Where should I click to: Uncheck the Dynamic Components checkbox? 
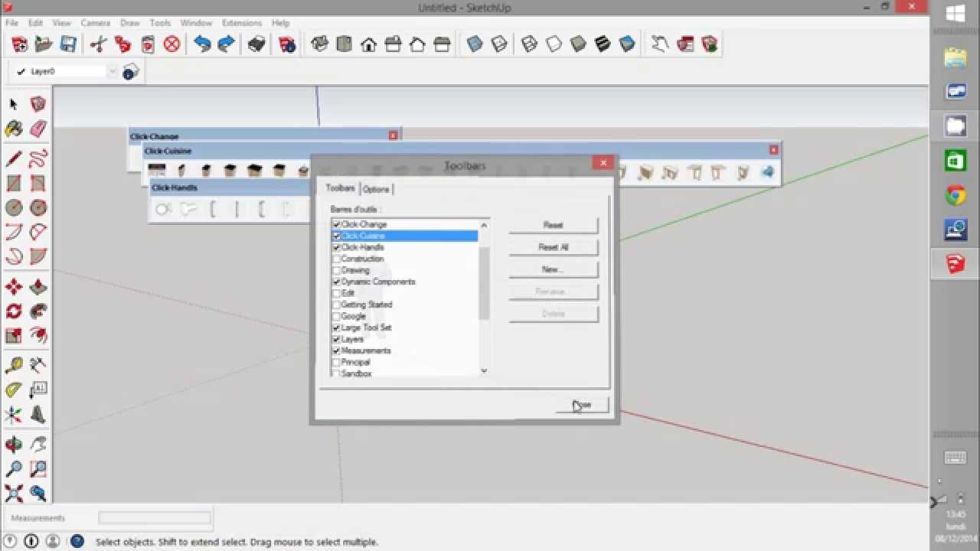tap(336, 282)
